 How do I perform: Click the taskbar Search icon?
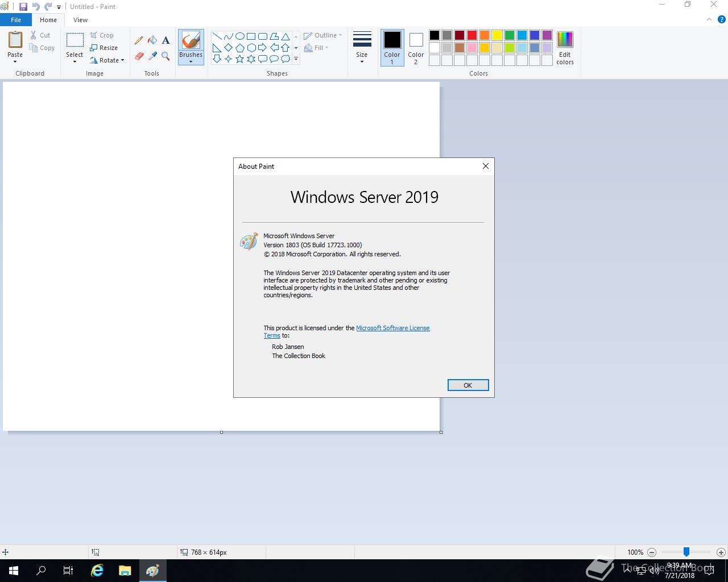(41, 571)
